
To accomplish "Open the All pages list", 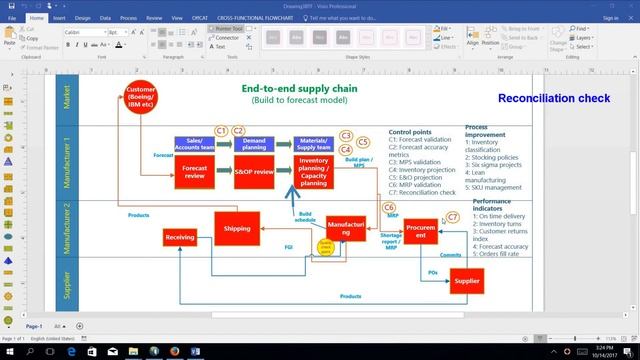I will pos(60,326).
